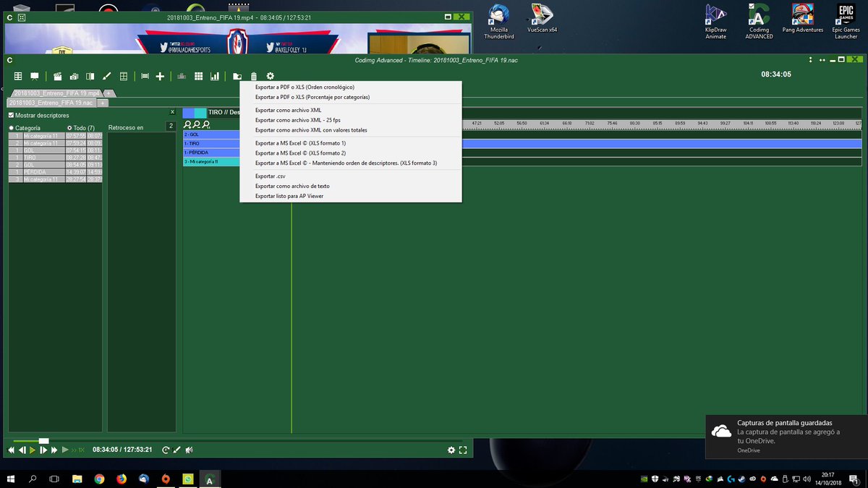Viewport: 868px width, 488px height.
Task: Select the Todo (7) radio button
Action: [x=69, y=128]
